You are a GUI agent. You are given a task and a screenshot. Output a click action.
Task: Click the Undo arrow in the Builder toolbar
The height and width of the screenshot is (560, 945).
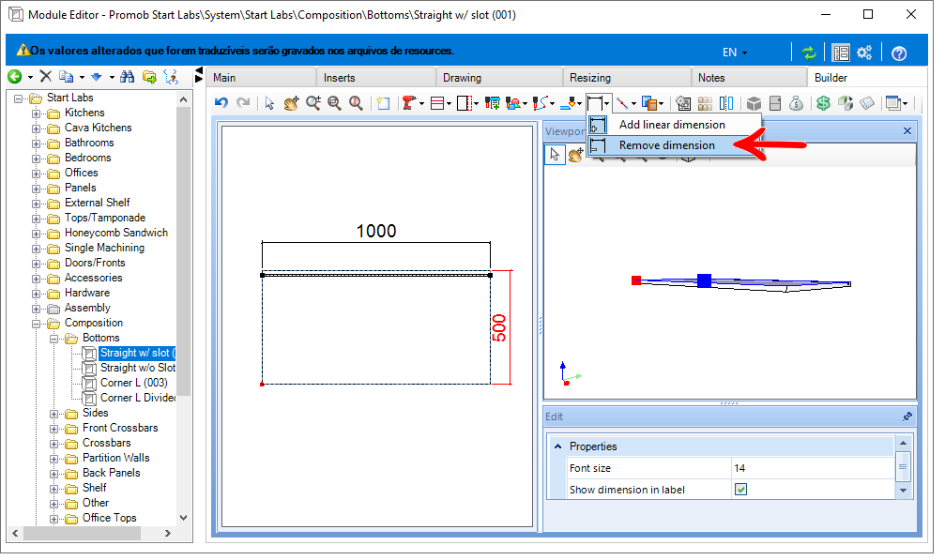coord(221,103)
